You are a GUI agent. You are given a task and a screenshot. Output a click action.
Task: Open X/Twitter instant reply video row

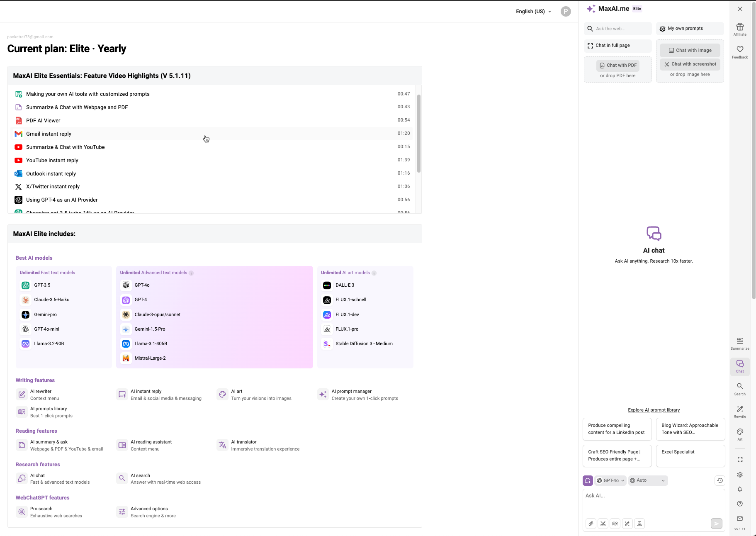tap(212, 187)
